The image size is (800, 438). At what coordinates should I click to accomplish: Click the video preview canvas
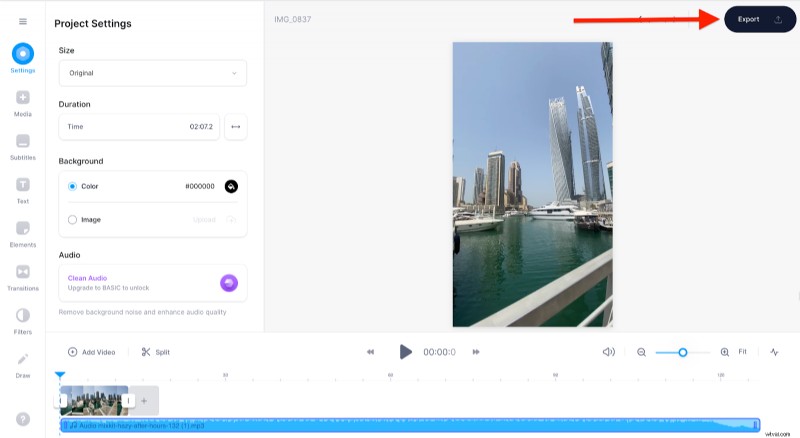click(x=533, y=184)
